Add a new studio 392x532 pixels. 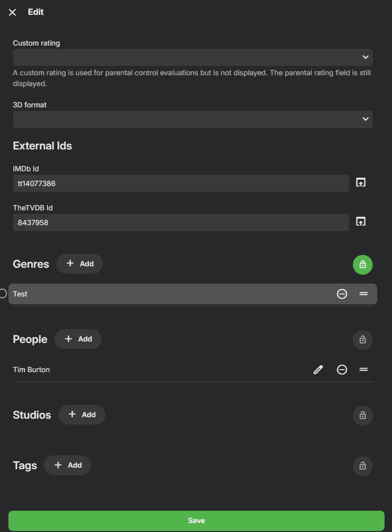pyautogui.click(x=82, y=414)
